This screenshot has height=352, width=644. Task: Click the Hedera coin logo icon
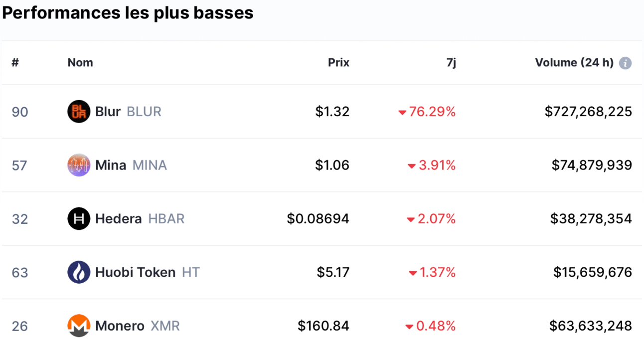(79, 218)
